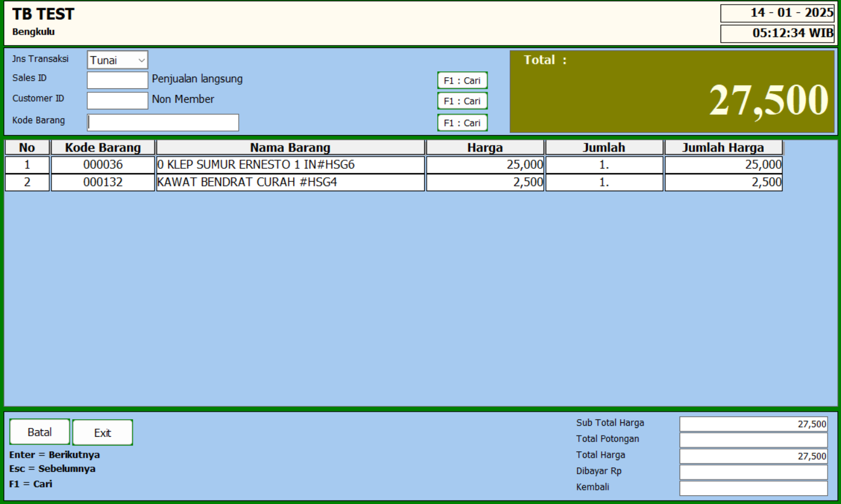The image size is (841, 504).
Task: Click the Exit button
Action: [102, 433]
